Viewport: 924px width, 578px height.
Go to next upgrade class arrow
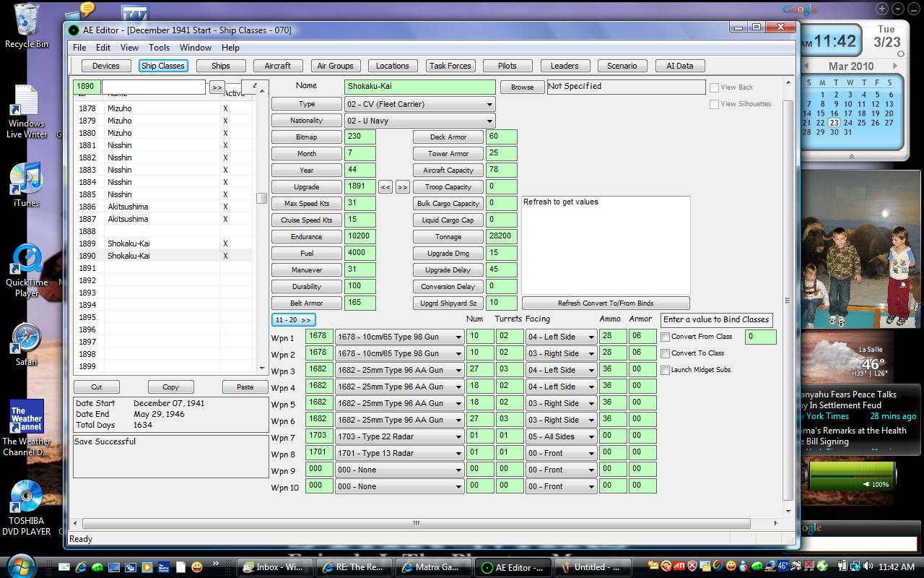[x=403, y=187]
